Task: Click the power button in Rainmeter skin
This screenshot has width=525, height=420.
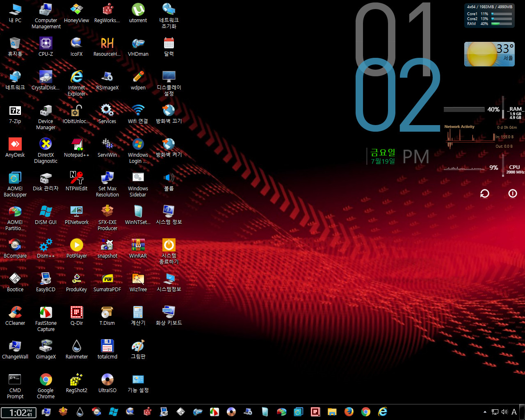Action: 513,194
